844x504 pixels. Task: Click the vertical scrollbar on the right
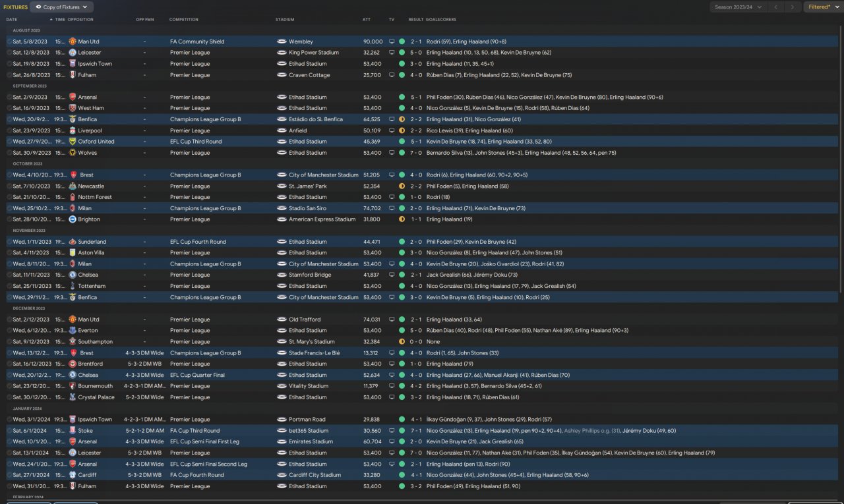click(x=840, y=158)
